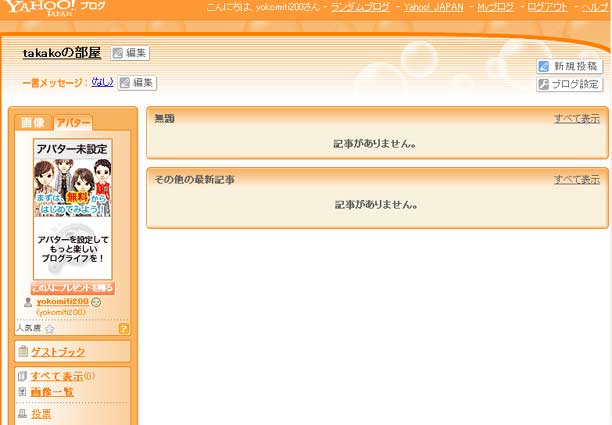Click the popularity star icon
Screen dimensions: 612x425
click(49, 328)
